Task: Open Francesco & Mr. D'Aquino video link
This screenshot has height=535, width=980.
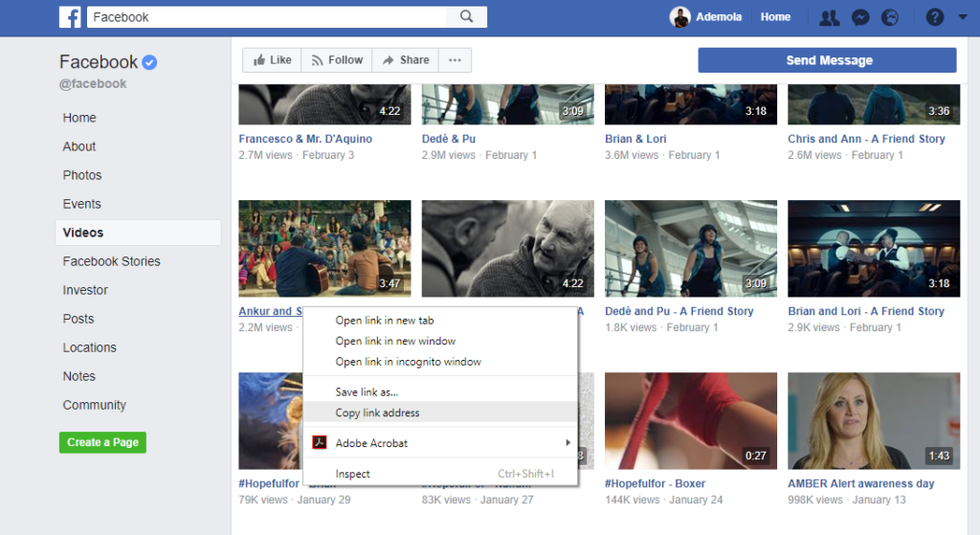Action: [x=305, y=139]
